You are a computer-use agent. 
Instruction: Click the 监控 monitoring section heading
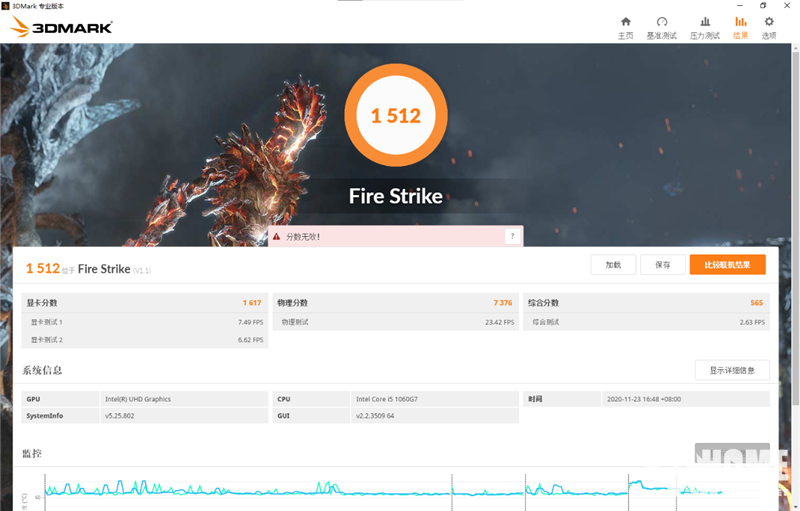[x=32, y=453]
